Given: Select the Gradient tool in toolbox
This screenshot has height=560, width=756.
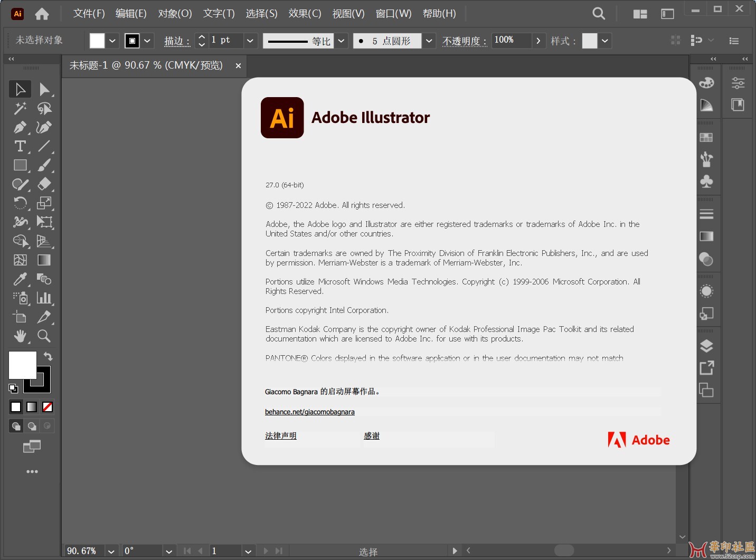Looking at the screenshot, I should coord(44,260).
